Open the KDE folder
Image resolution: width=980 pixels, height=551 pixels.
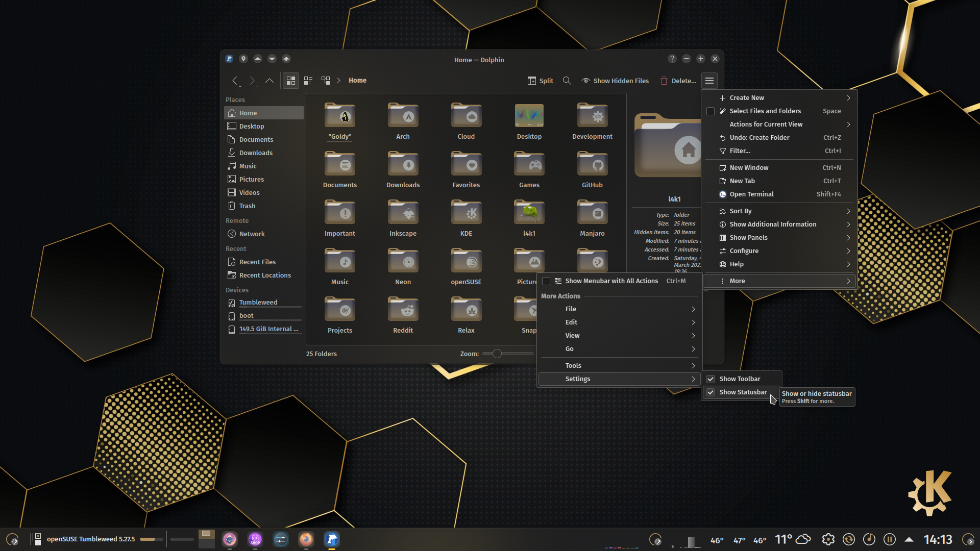tap(466, 218)
